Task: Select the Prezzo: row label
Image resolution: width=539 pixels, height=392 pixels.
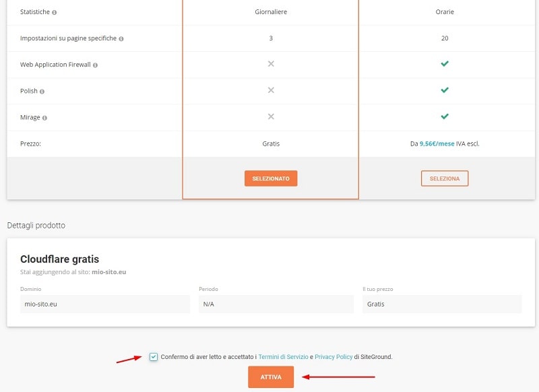Action: (x=30, y=143)
